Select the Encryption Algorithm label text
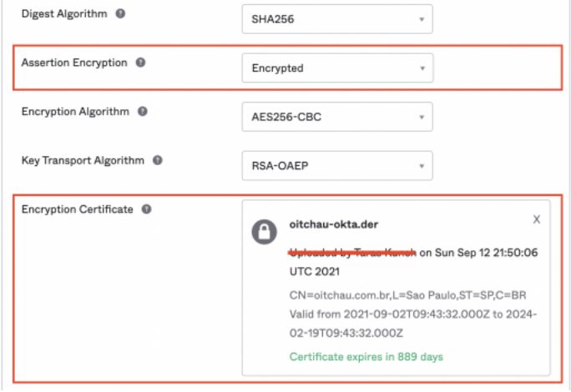Viewport: 571px width, 392px height. pos(75,112)
